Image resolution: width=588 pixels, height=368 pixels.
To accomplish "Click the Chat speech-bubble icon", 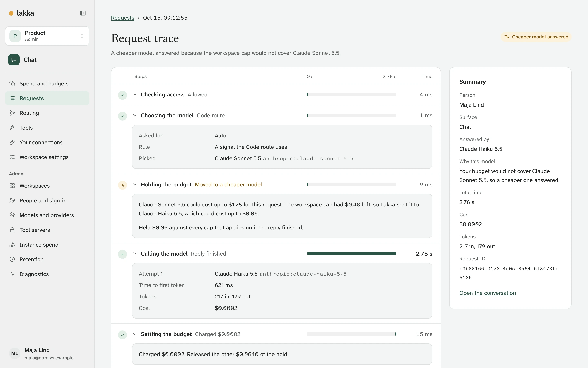I will pyautogui.click(x=14, y=60).
